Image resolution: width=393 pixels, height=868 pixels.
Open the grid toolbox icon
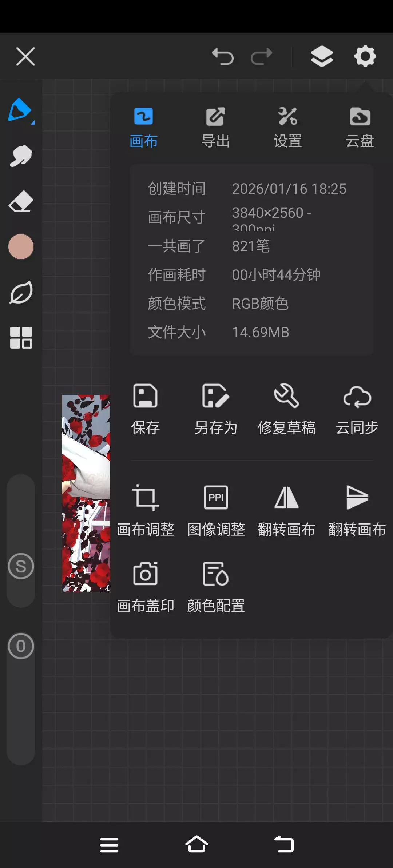(21, 338)
